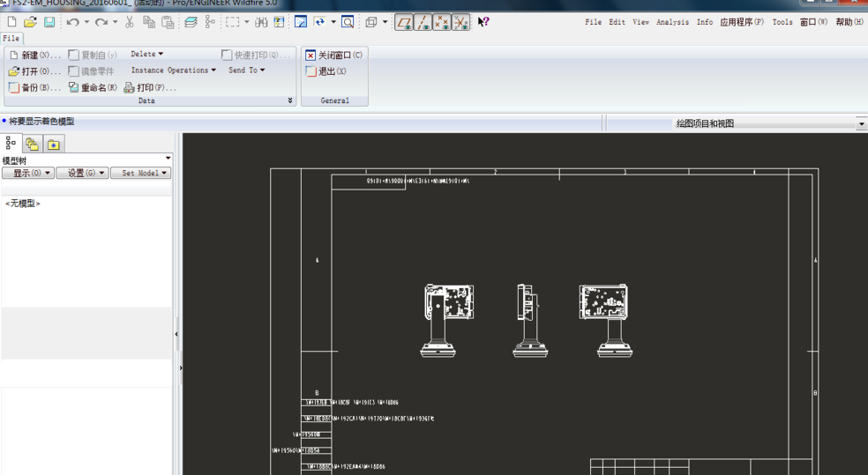Click the side panel collapse handle
This screenshot has height=475, width=868.
point(176,334)
